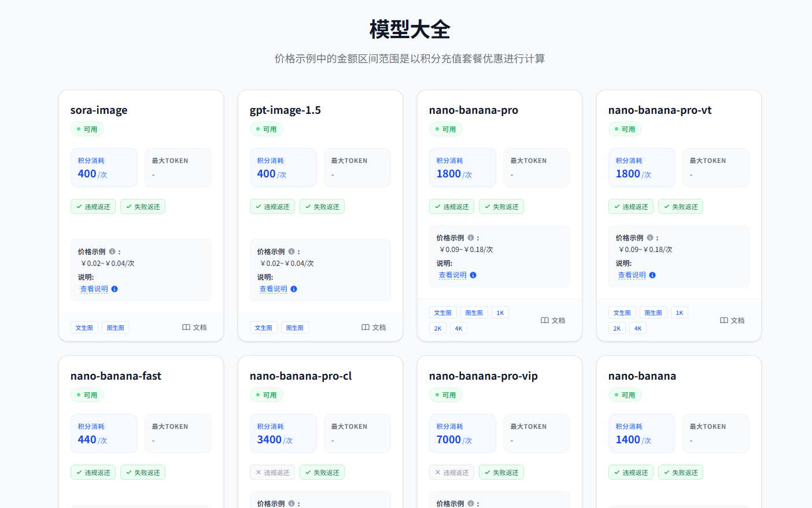Click 违规返还 badge on nano-banana-pro-vt
812x508 pixels.
tap(631, 206)
